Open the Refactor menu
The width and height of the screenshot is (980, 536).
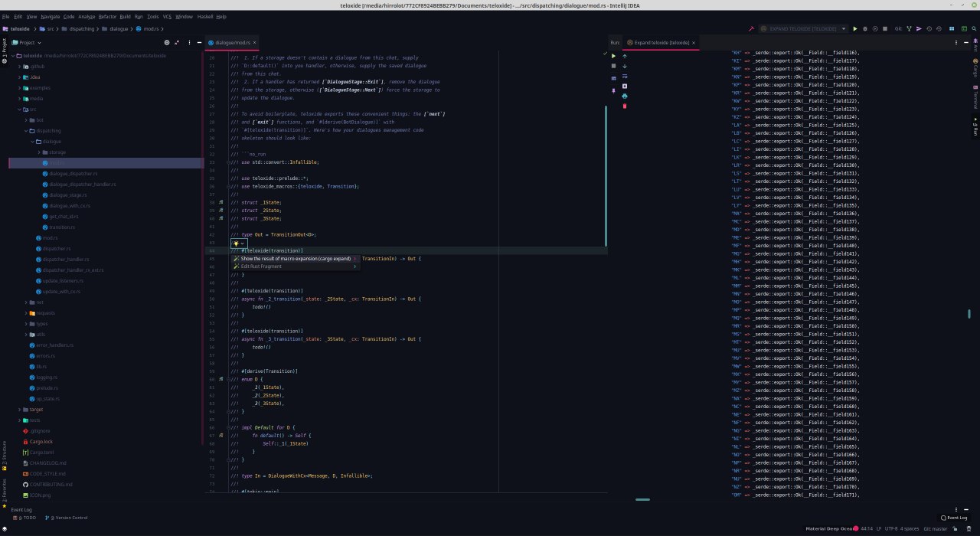click(107, 16)
